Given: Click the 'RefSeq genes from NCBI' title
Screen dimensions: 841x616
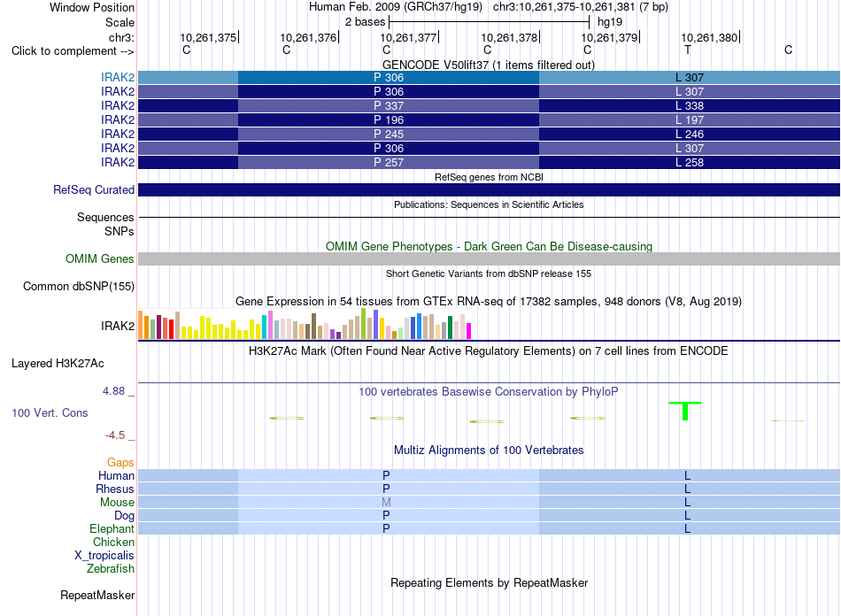Looking at the screenshot, I should click(x=489, y=177).
